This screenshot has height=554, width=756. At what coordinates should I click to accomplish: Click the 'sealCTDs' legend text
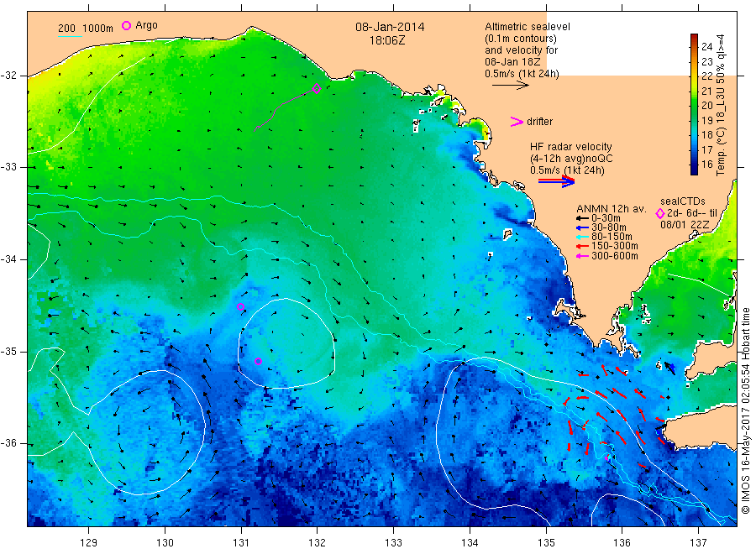point(683,201)
